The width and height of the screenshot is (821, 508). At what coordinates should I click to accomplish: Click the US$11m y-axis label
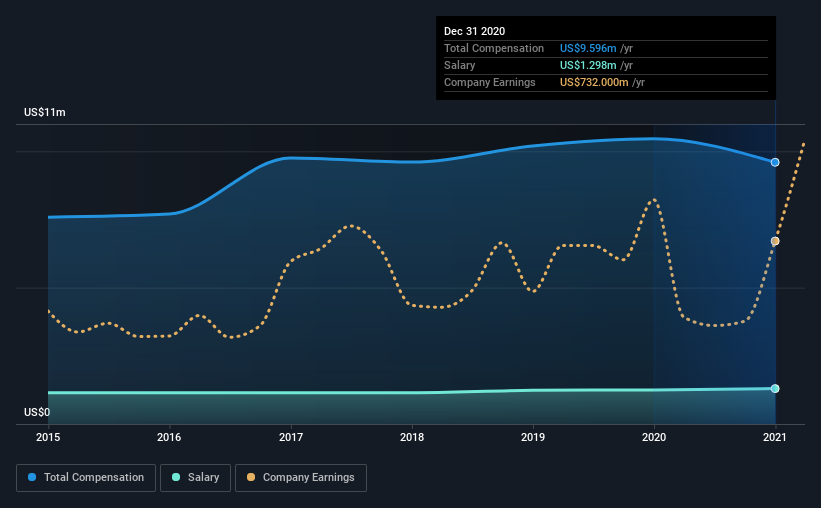click(x=45, y=112)
